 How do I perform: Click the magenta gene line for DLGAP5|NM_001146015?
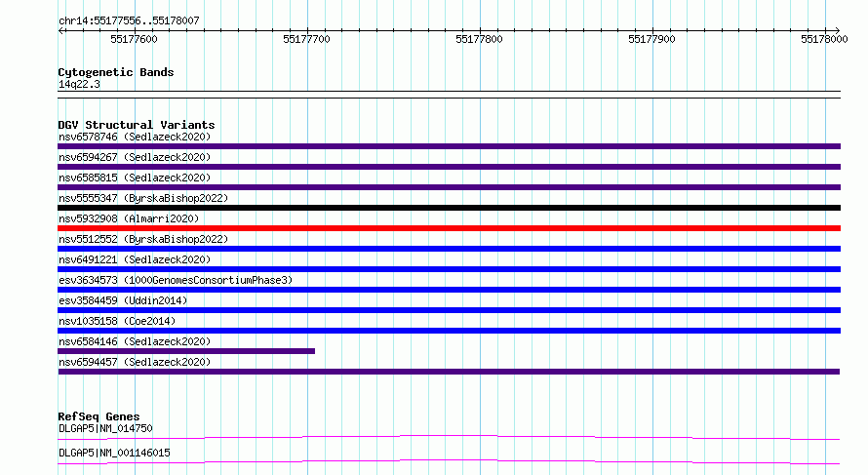click(449, 462)
